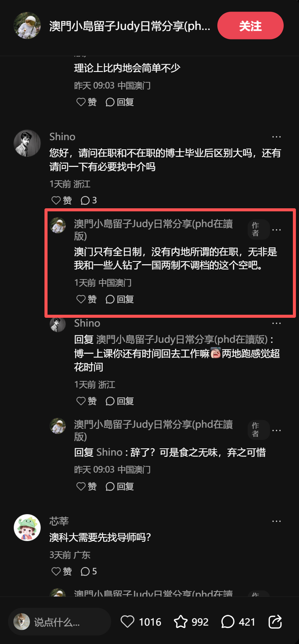
Task: Open more options for 芯莘's comment
Action: click(276, 521)
